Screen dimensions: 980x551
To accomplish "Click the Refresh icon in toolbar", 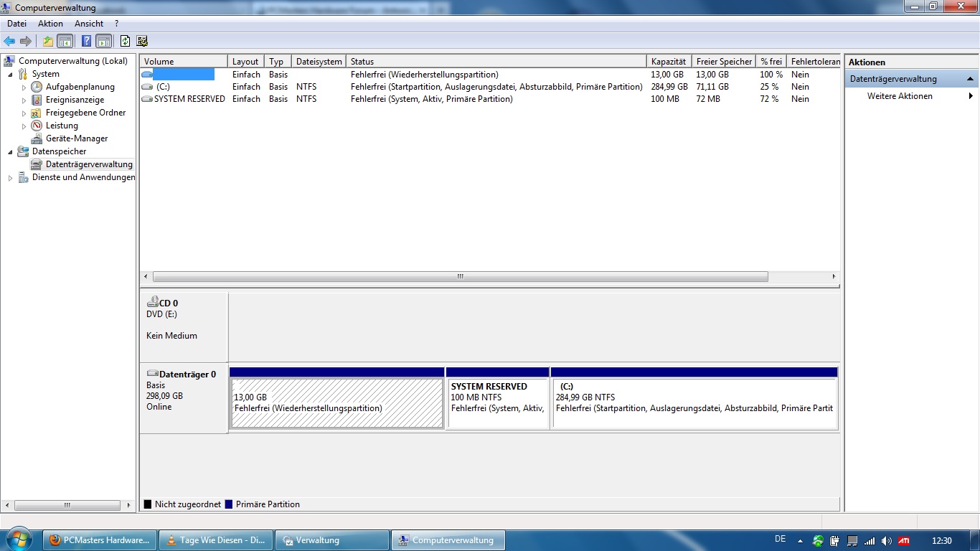I will (125, 41).
